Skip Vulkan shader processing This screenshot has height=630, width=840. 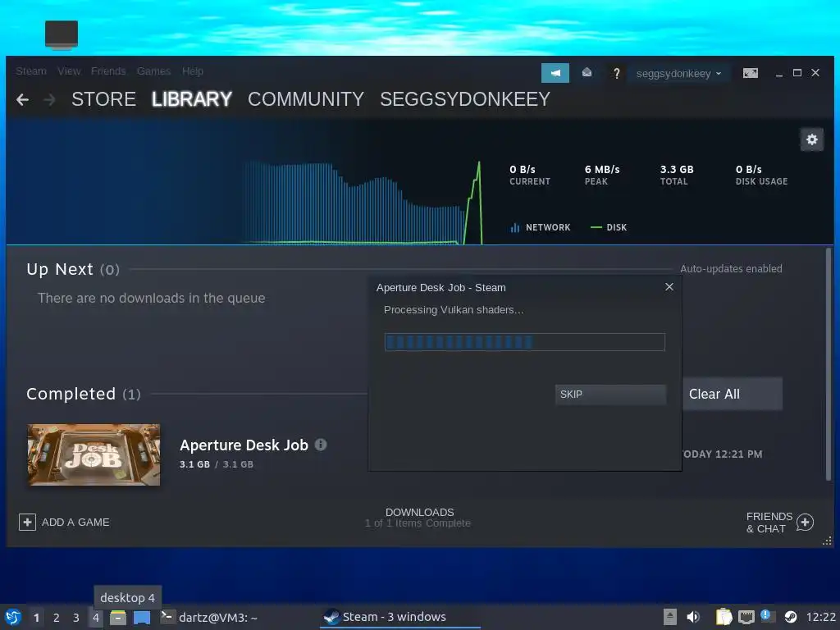click(610, 395)
